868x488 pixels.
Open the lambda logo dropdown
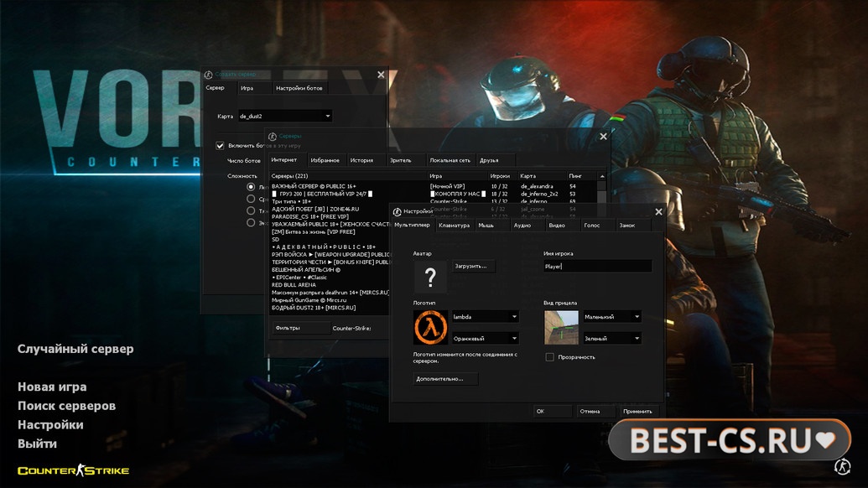pyautogui.click(x=486, y=316)
